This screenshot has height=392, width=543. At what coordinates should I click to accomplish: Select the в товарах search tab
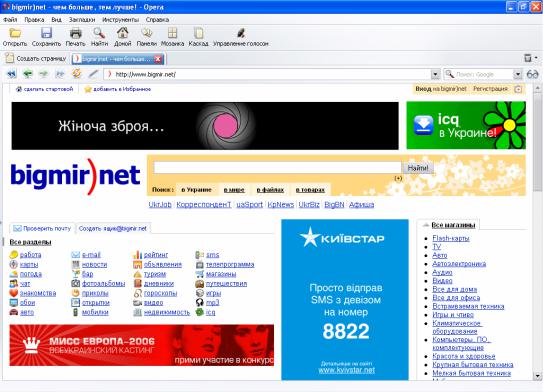310,190
